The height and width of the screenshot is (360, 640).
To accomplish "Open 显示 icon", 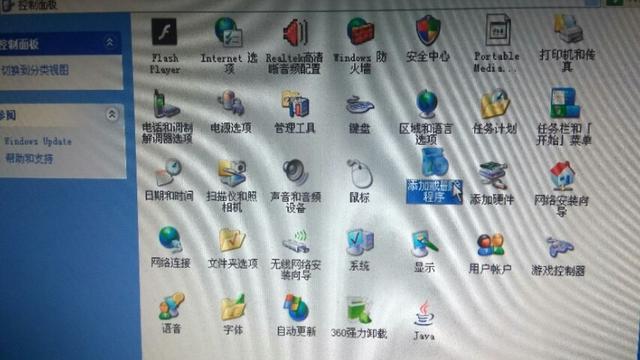I will (x=424, y=244).
